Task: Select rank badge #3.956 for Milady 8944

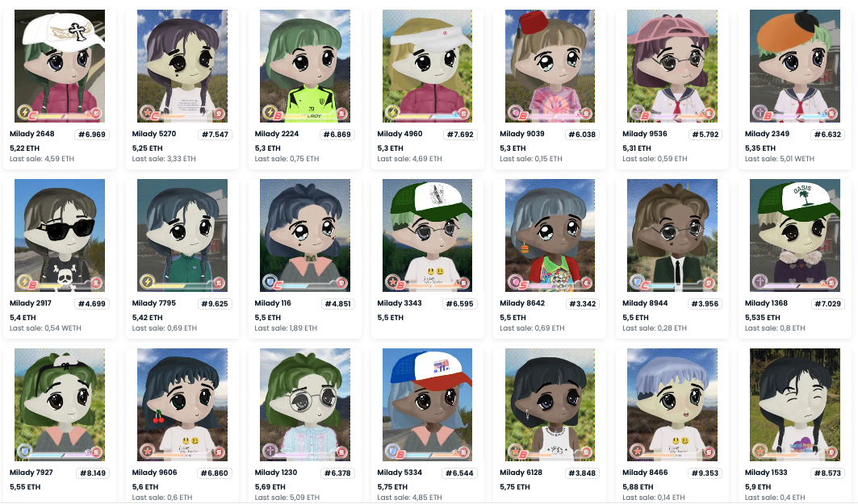Action: 705,304
